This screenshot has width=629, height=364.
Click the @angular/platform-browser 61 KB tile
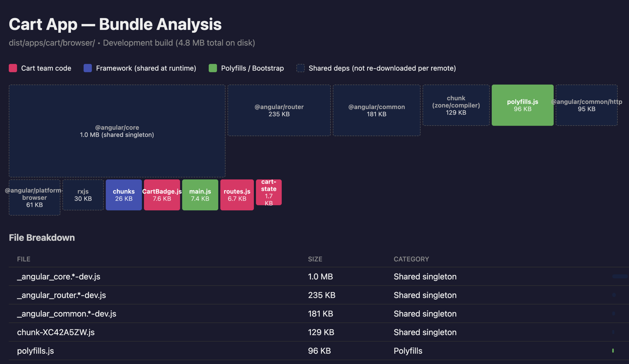point(34,197)
